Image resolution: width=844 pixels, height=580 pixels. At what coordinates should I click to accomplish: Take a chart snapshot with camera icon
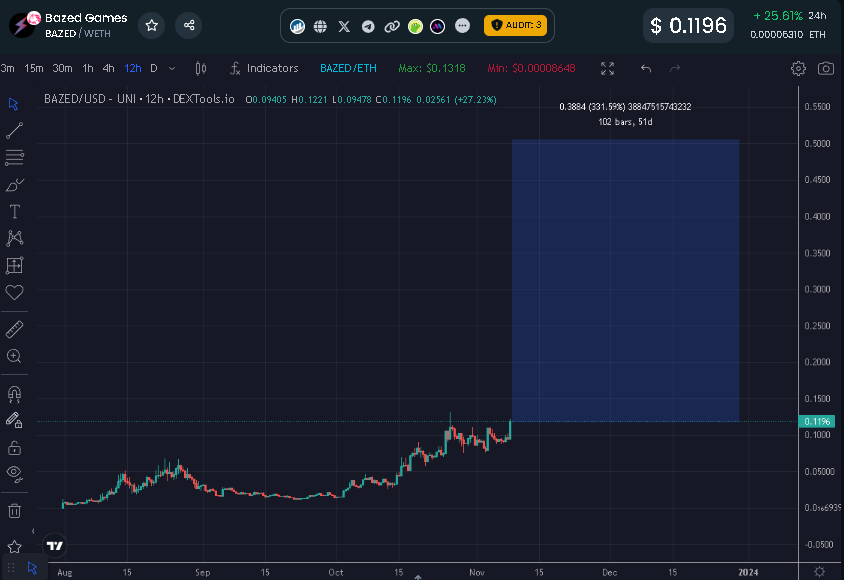[x=826, y=68]
